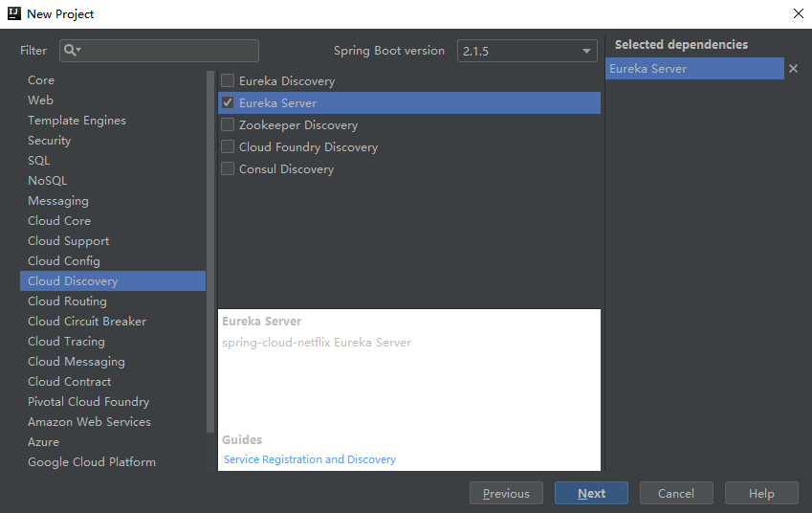
Task: Select the SQL category
Action: click(x=113, y=161)
